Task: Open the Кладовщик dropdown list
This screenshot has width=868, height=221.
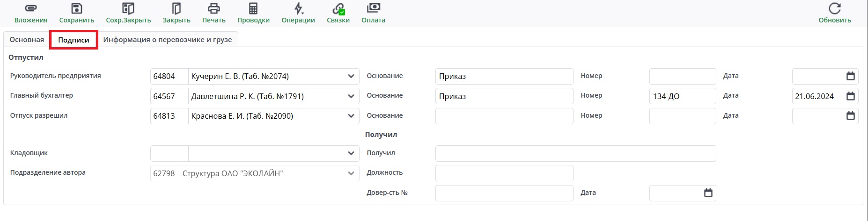Action: click(x=351, y=153)
